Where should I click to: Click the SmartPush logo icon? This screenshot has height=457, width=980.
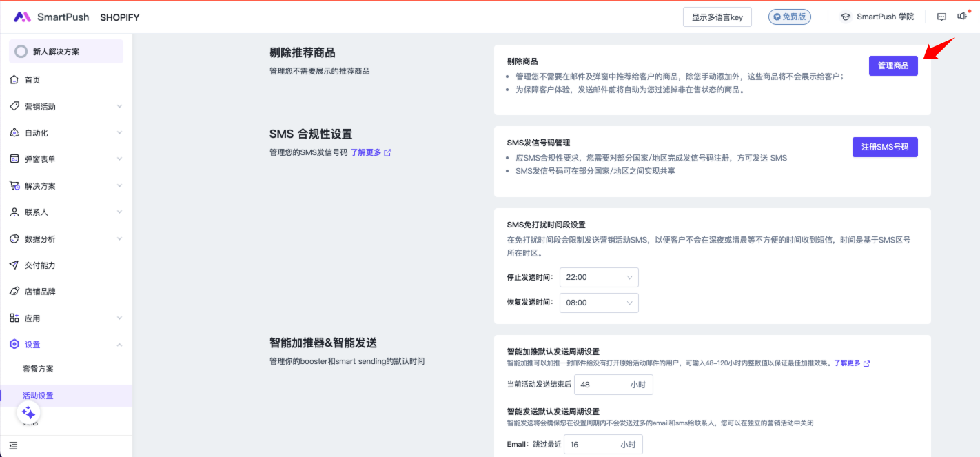click(22, 17)
